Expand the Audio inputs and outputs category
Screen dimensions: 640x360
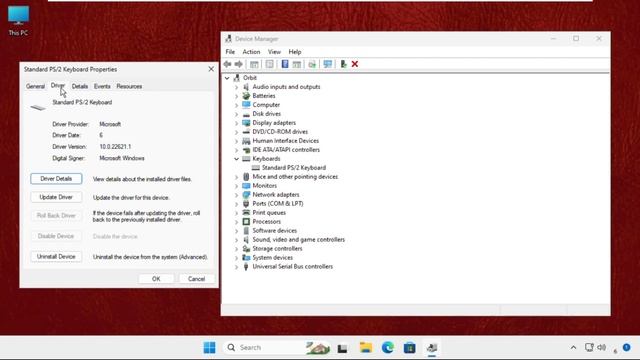pos(236,87)
